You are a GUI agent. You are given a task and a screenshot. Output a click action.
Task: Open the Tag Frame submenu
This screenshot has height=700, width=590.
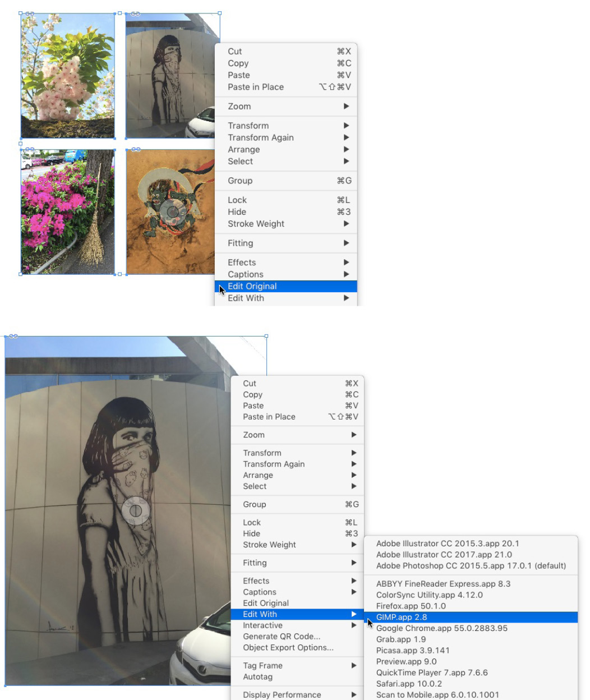pyautogui.click(x=297, y=665)
